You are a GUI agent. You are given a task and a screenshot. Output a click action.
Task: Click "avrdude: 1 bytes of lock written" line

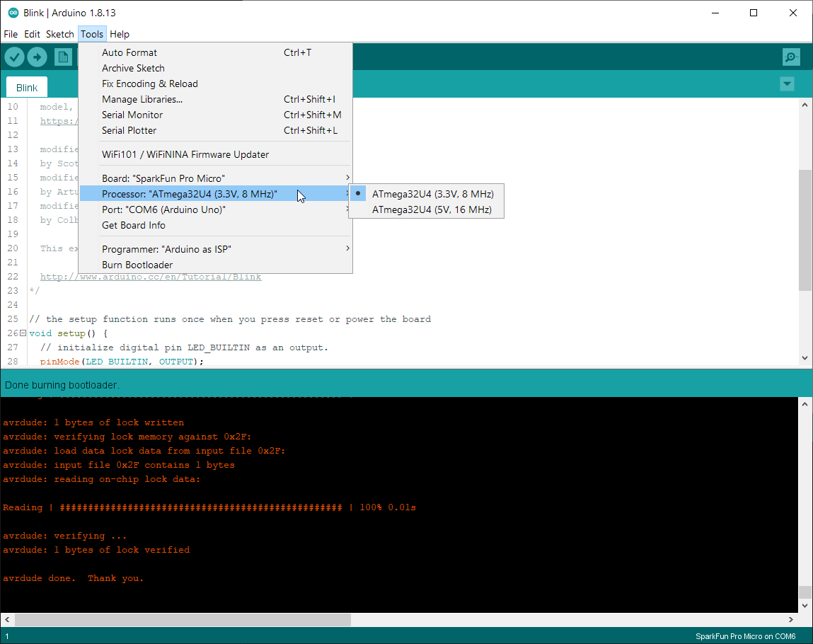click(93, 422)
